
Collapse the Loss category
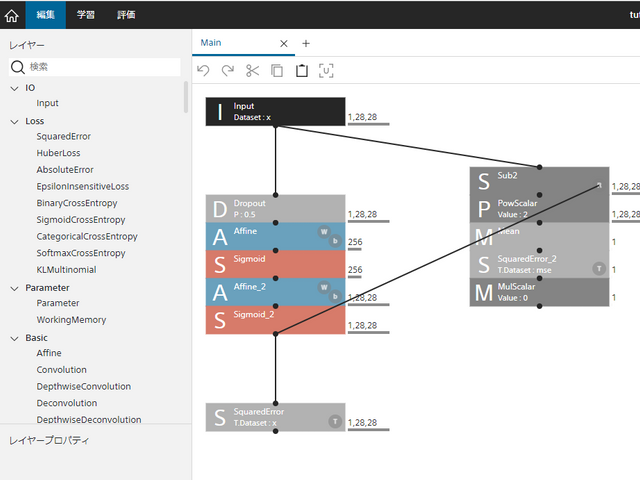click(14, 121)
